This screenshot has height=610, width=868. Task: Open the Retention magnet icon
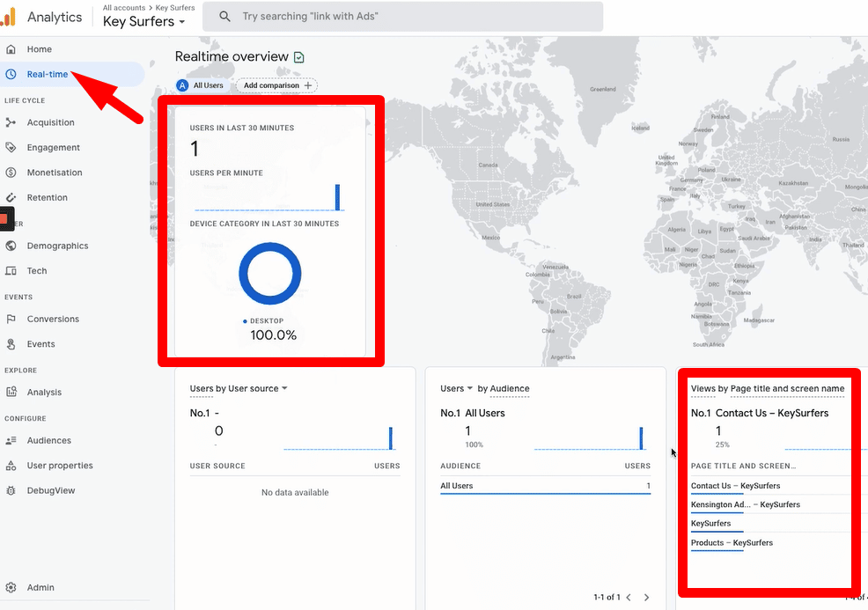click(11, 197)
